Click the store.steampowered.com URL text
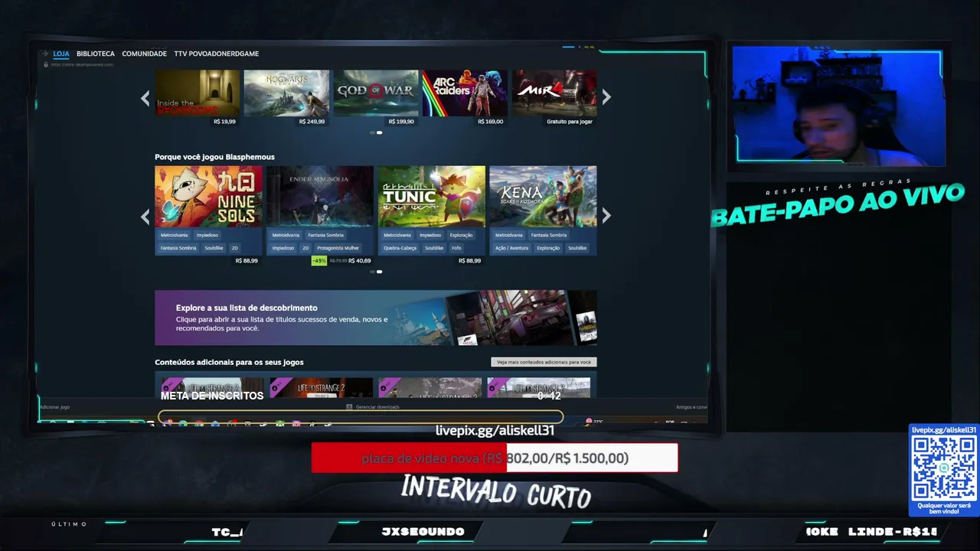The height and width of the screenshot is (551, 980). [x=83, y=64]
